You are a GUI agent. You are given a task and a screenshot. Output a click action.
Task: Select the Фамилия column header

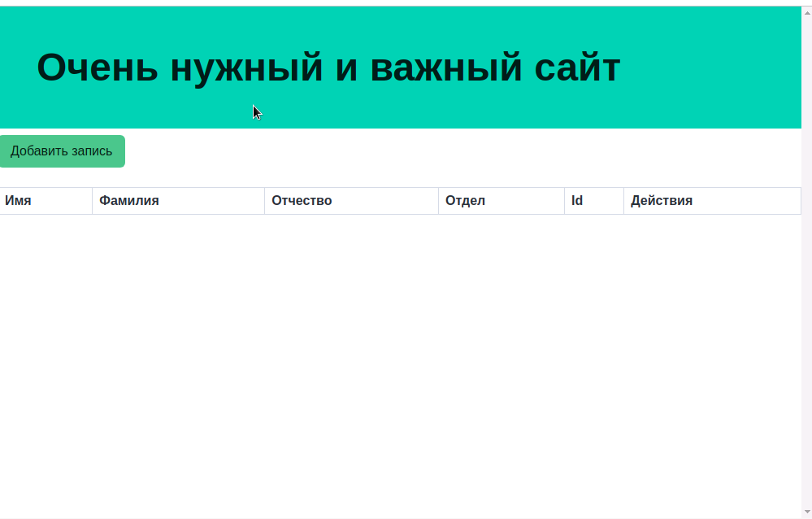point(130,200)
